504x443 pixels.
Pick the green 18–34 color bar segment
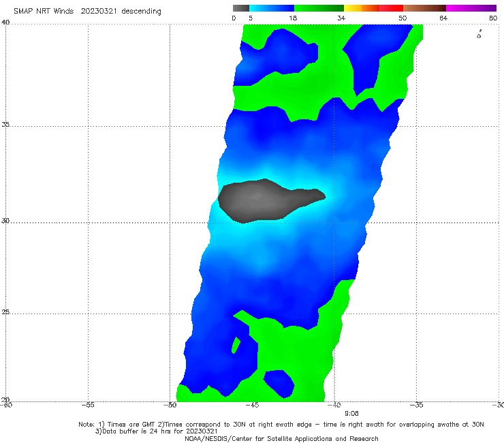pos(319,8)
